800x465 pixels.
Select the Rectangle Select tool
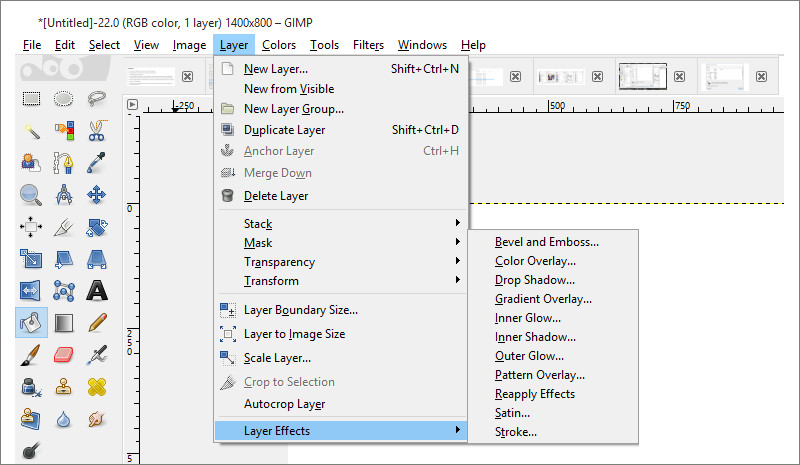tap(31, 98)
